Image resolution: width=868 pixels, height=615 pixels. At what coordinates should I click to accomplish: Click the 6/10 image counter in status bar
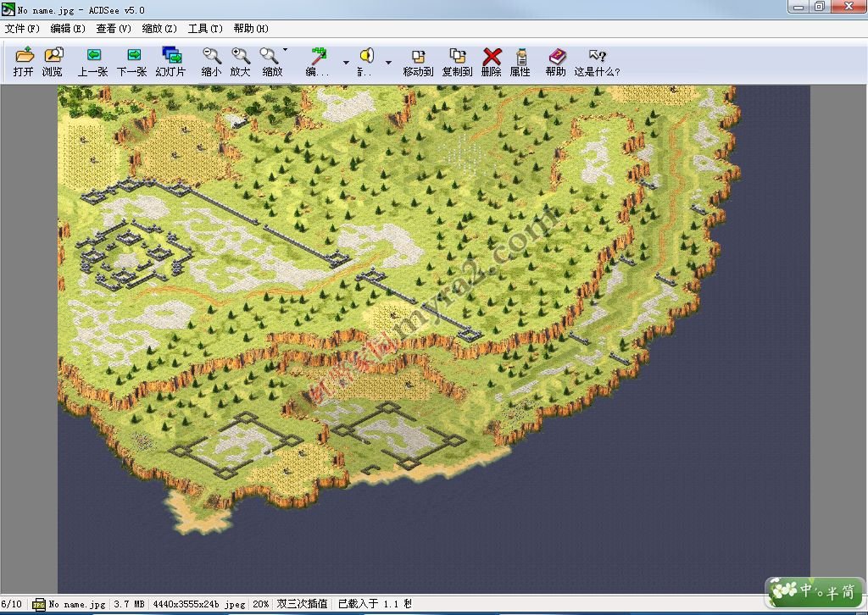(x=11, y=604)
